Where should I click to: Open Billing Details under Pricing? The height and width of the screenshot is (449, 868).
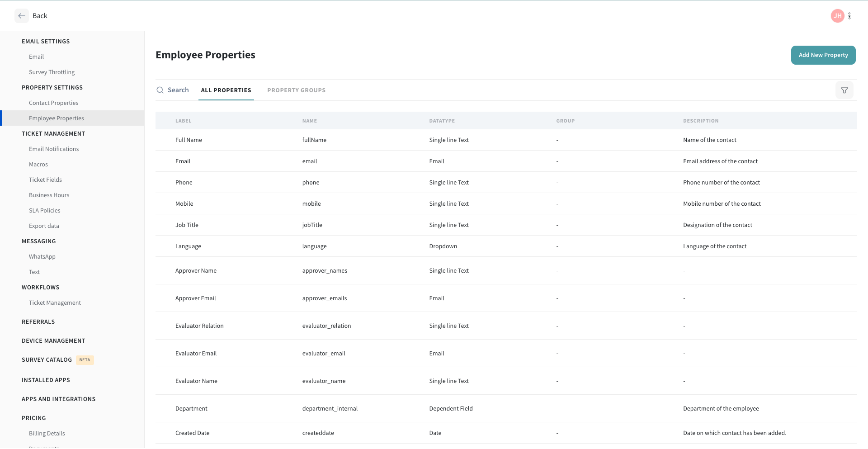point(47,434)
